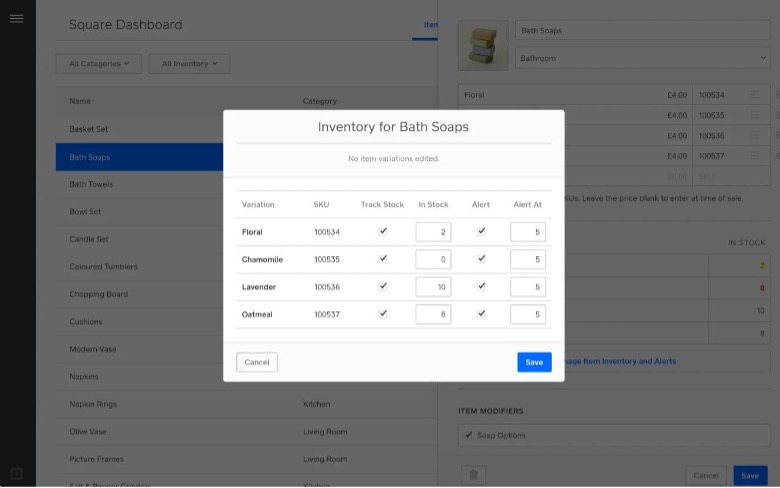Select the Bath Soaps list row

tap(139, 157)
